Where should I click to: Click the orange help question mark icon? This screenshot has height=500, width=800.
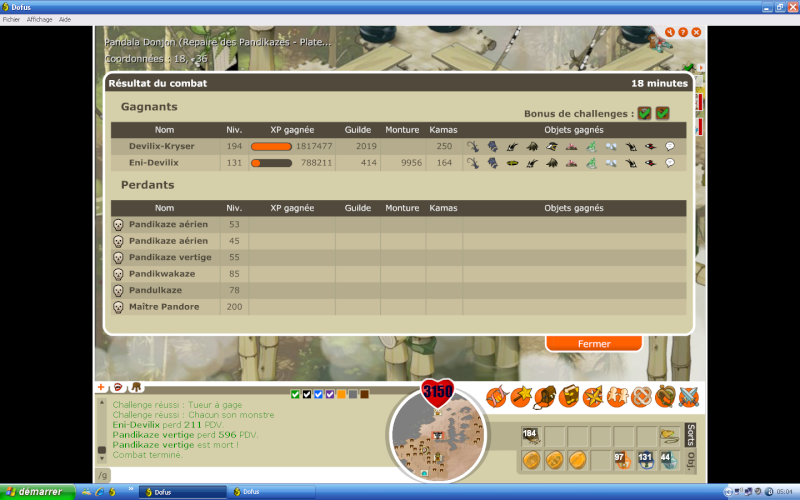coord(683,32)
